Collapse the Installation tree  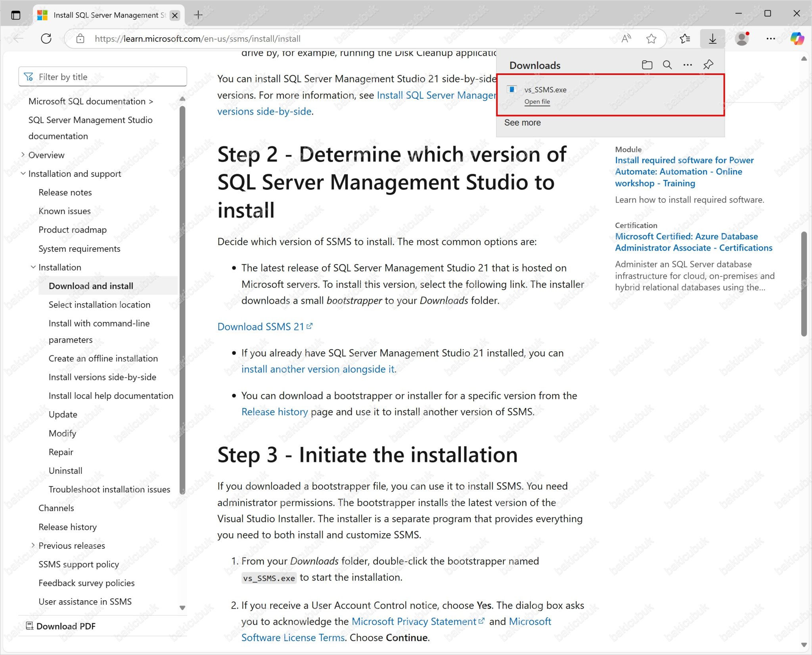(x=33, y=267)
